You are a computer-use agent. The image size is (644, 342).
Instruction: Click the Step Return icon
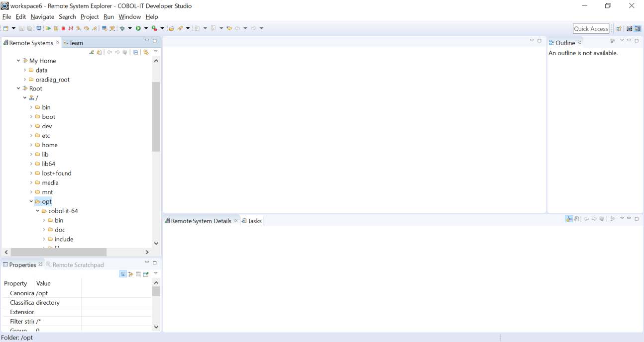pos(95,28)
